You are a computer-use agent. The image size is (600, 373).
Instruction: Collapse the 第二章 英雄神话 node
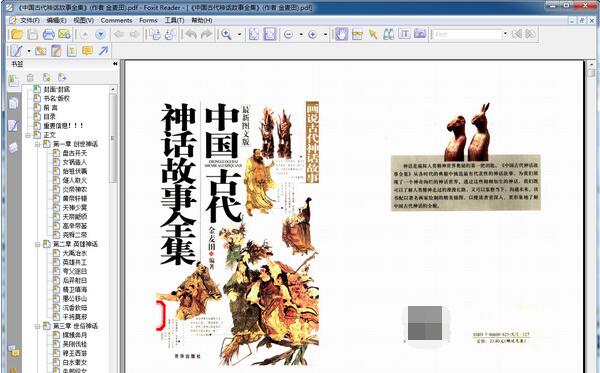(x=38, y=244)
